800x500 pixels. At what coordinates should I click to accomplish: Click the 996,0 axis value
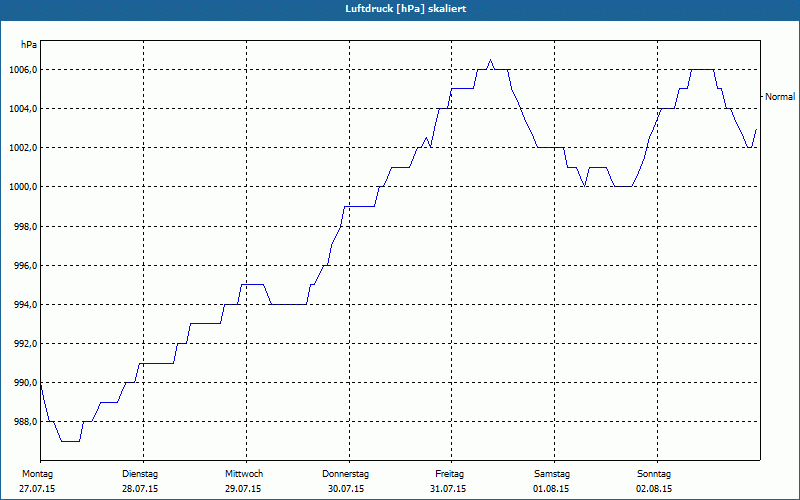(x=25, y=265)
